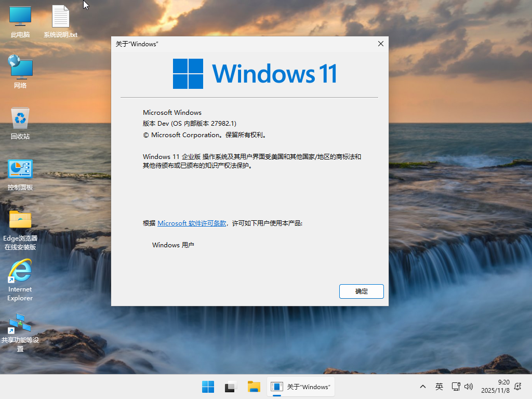This screenshot has width=532, height=399.
Task: Click the 关于"Windows" taskbar button
Action: click(301, 387)
